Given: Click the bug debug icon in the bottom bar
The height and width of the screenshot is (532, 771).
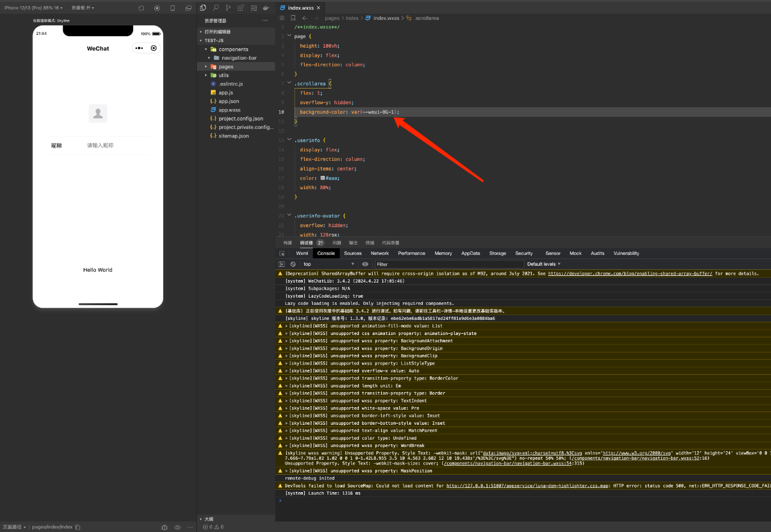Looking at the screenshot, I should pos(164,527).
